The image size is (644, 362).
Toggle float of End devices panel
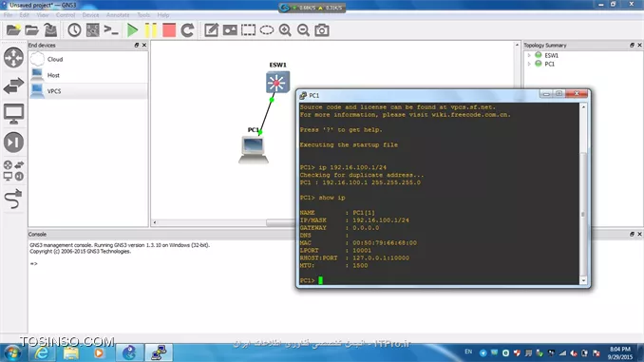click(137, 45)
